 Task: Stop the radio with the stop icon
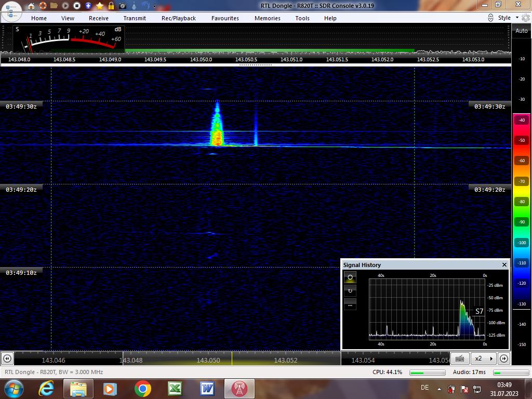point(77,5)
